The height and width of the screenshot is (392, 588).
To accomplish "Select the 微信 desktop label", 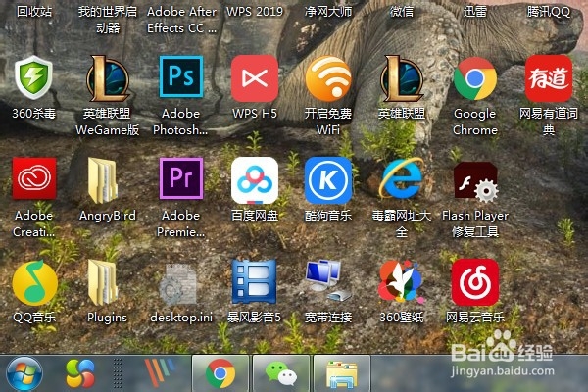I will tap(401, 11).
